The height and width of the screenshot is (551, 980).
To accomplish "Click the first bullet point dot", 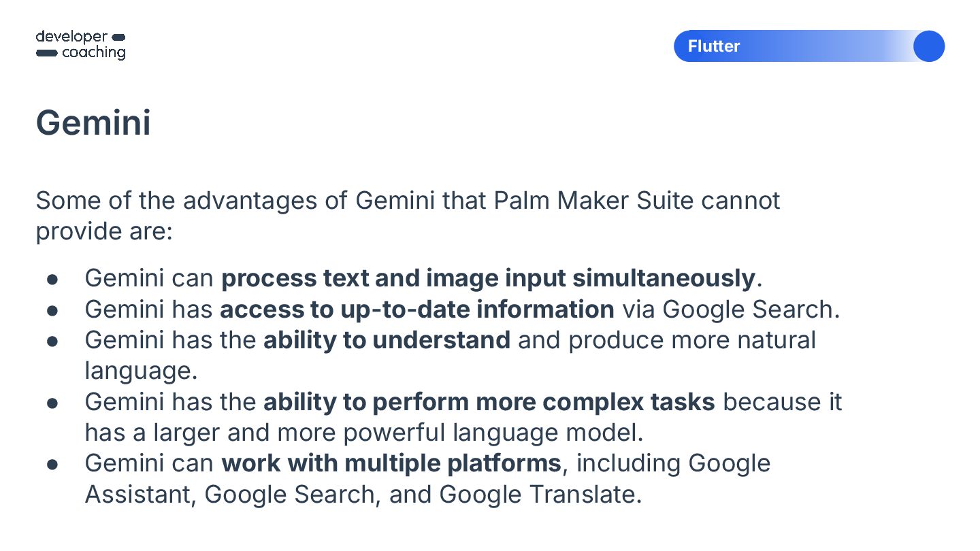I will tap(52, 280).
